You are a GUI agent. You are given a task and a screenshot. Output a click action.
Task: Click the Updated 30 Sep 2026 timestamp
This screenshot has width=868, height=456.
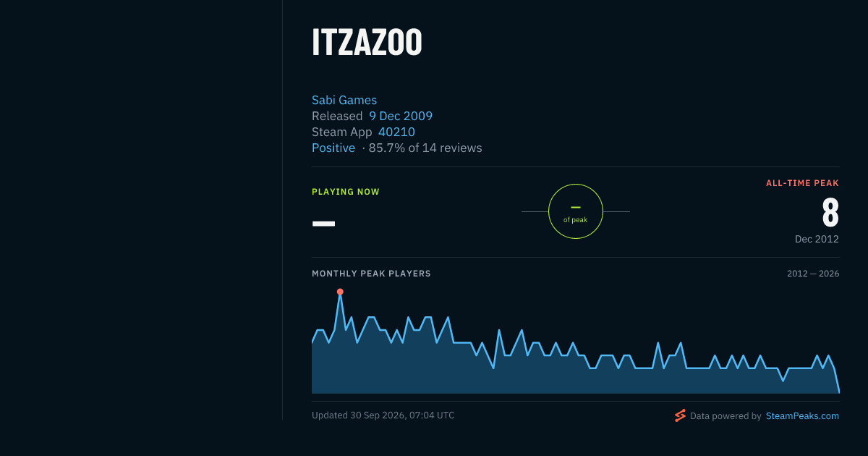[383, 415]
